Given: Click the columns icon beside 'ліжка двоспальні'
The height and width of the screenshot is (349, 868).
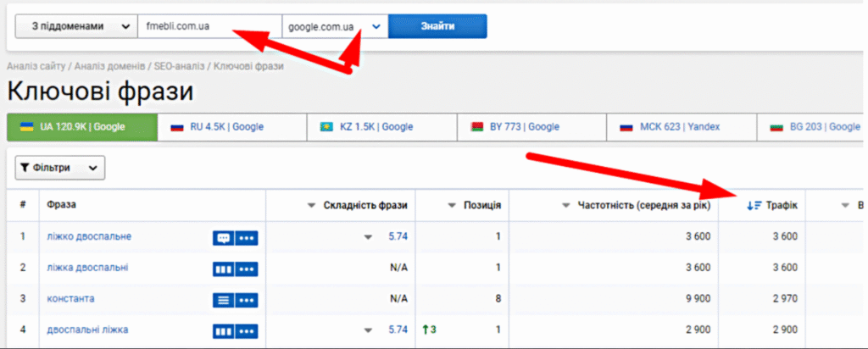Looking at the screenshot, I should [x=223, y=269].
